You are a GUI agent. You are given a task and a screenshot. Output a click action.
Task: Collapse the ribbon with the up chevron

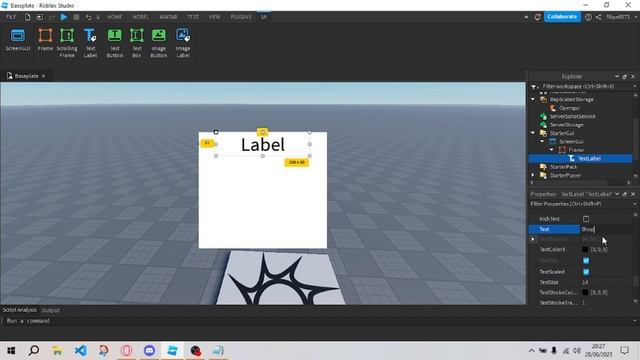[526, 17]
